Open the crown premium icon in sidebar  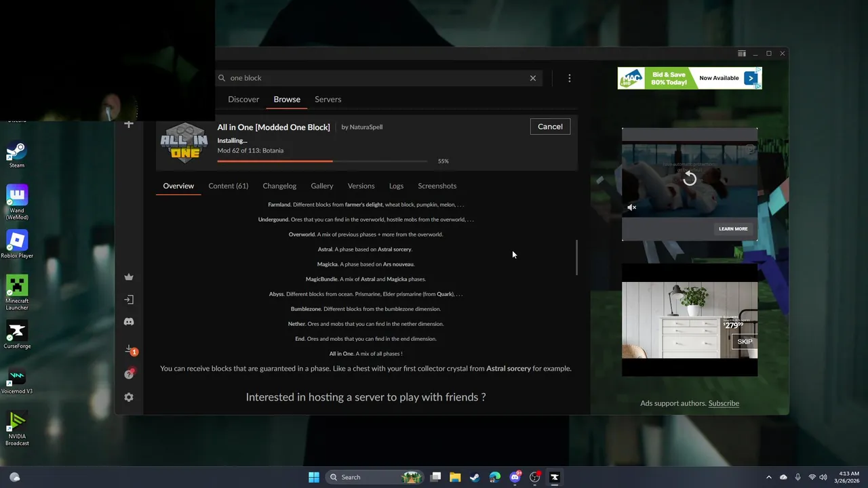129,277
